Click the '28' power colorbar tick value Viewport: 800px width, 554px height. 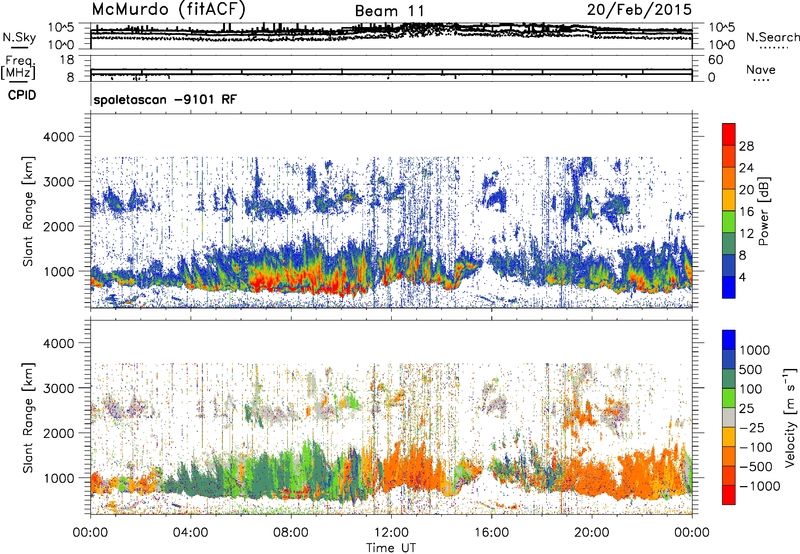pyautogui.click(x=746, y=146)
